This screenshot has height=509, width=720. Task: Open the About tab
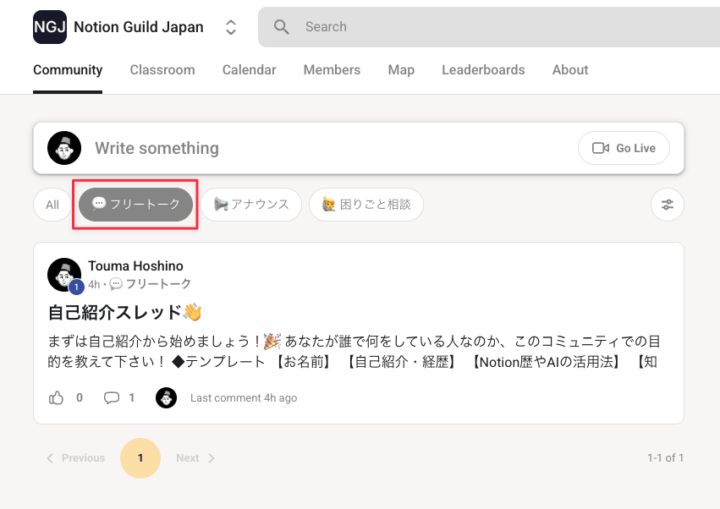pos(570,70)
